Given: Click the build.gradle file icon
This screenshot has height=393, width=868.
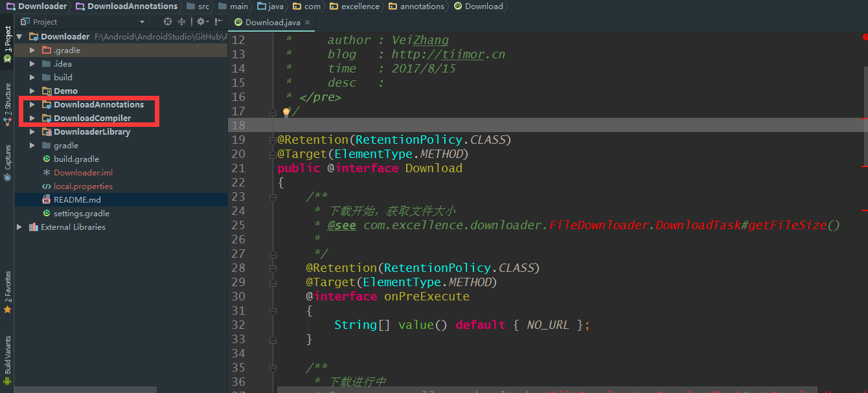Looking at the screenshot, I should pos(47,159).
